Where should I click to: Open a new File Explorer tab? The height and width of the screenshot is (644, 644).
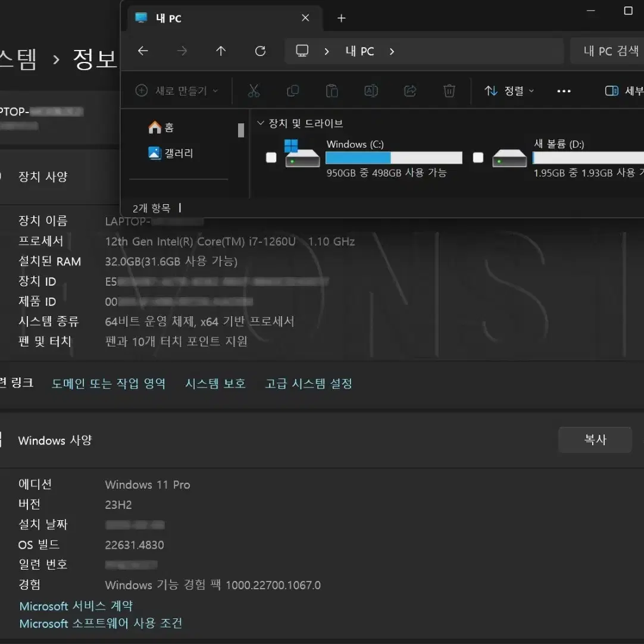click(341, 18)
